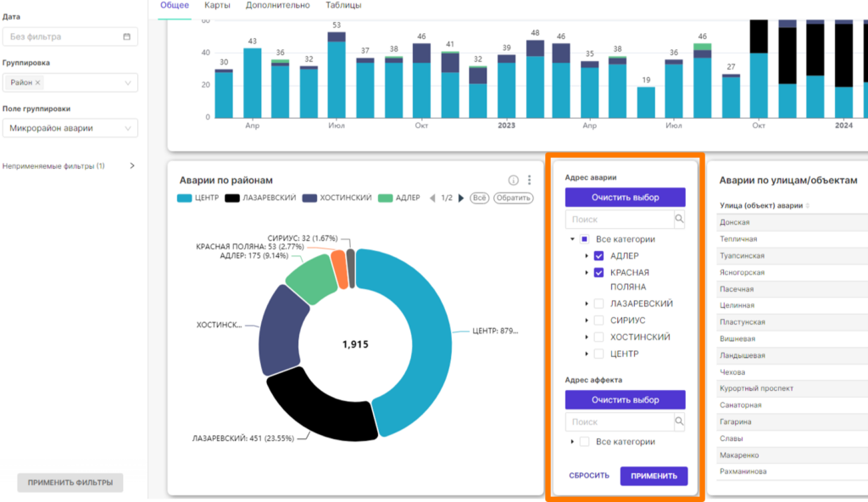Toggle ЛАЗАРЕВСКИЙ black legend swatch
The height and width of the screenshot is (502, 868).
[x=232, y=198]
